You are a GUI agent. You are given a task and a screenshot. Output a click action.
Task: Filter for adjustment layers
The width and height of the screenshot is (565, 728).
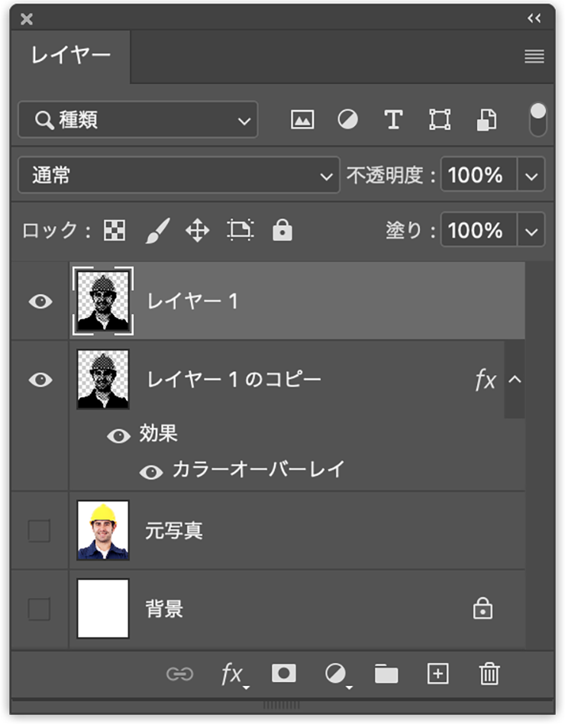click(x=348, y=120)
